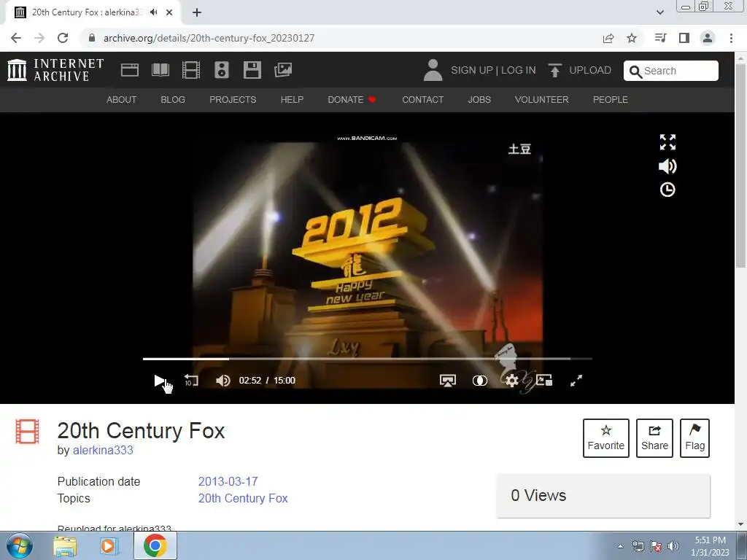Open the Video film strip icon

tap(190, 70)
